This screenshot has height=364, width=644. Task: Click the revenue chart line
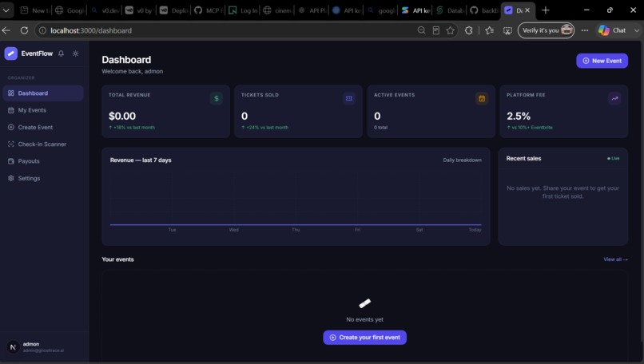point(296,224)
